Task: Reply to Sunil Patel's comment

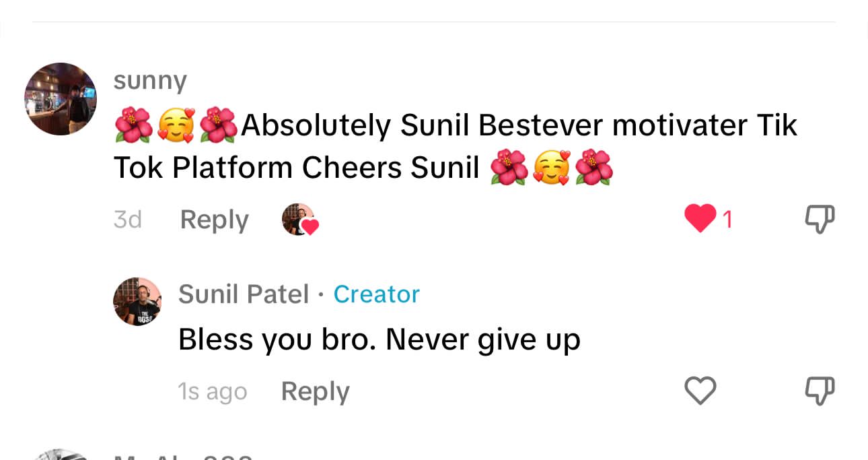Action: click(315, 391)
